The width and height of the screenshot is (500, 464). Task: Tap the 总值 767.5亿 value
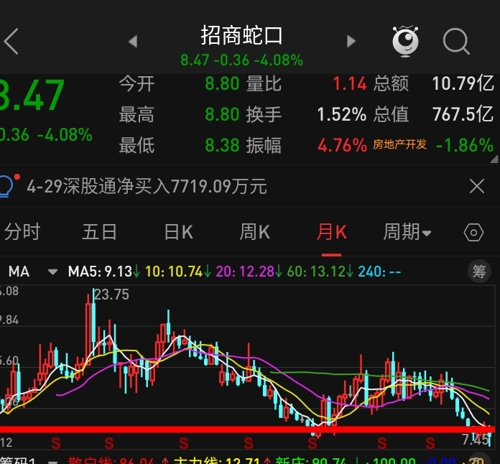pyautogui.click(x=463, y=114)
